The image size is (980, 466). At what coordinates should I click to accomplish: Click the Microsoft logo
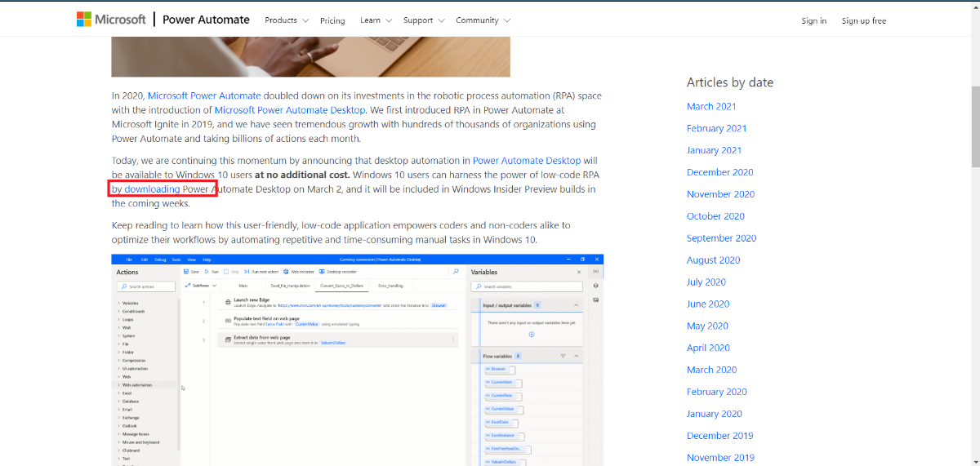pyautogui.click(x=111, y=19)
